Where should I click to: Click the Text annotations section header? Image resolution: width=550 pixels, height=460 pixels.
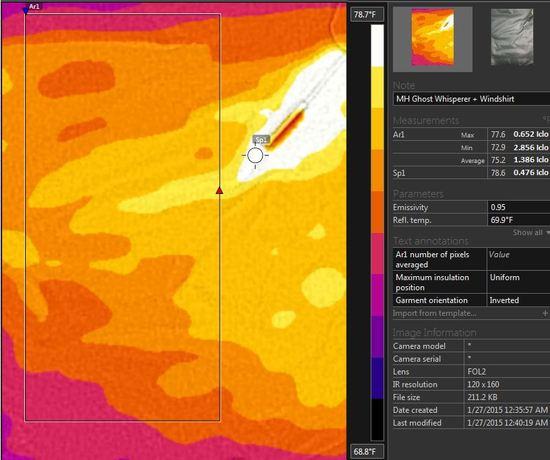coord(431,241)
